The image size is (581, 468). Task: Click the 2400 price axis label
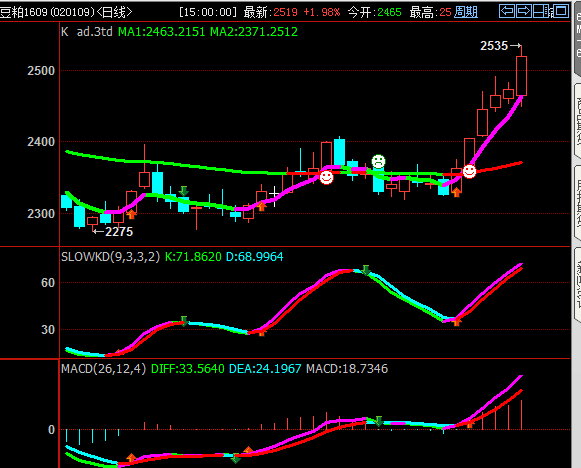click(x=41, y=142)
